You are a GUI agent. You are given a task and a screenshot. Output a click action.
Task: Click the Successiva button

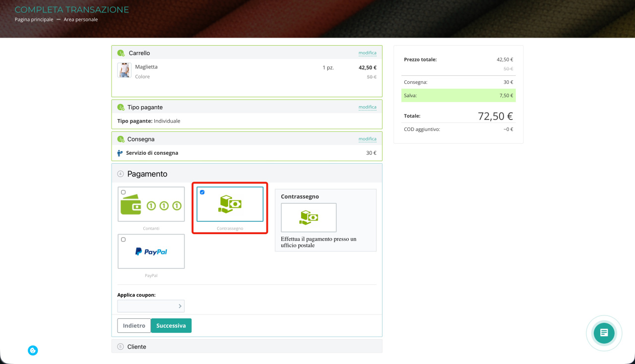[x=171, y=326]
